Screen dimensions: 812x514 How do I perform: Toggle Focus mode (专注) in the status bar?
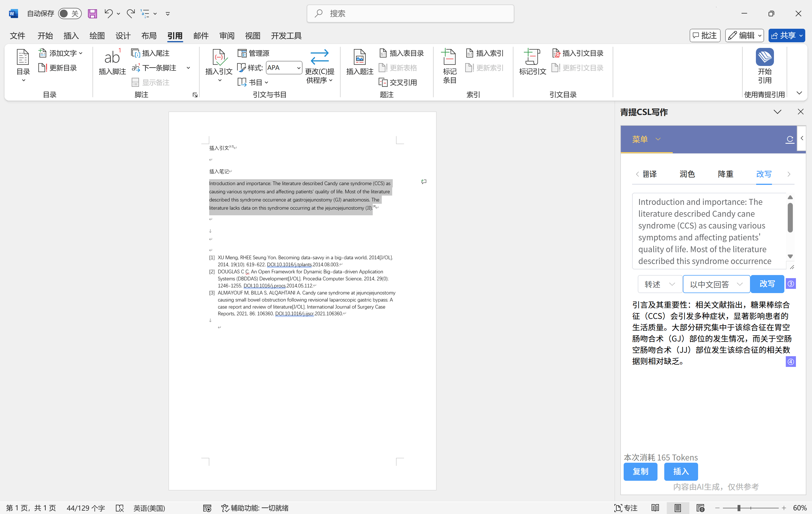[x=626, y=508]
